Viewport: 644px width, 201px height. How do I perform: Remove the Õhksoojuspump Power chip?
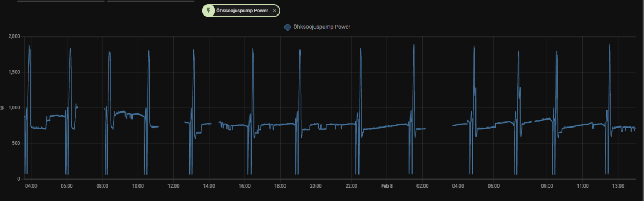coord(274,10)
